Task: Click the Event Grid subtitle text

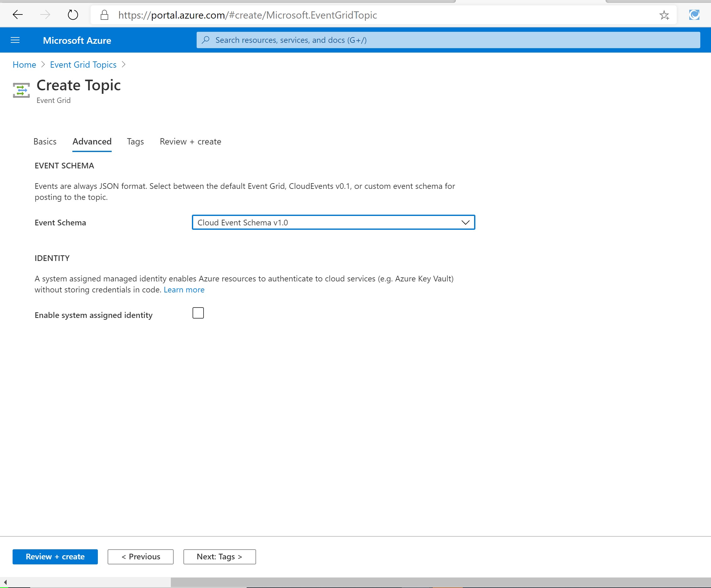Action: 53,100
